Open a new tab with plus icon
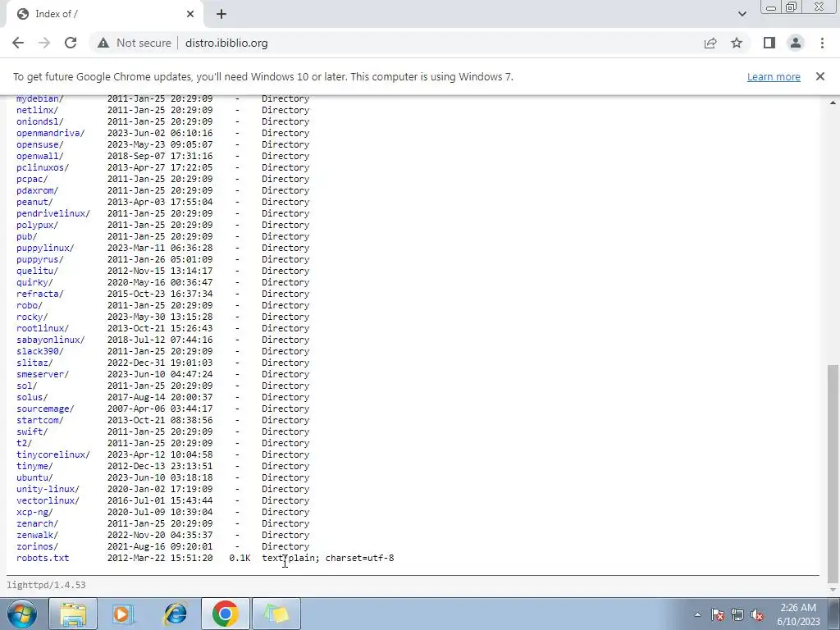 point(221,14)
